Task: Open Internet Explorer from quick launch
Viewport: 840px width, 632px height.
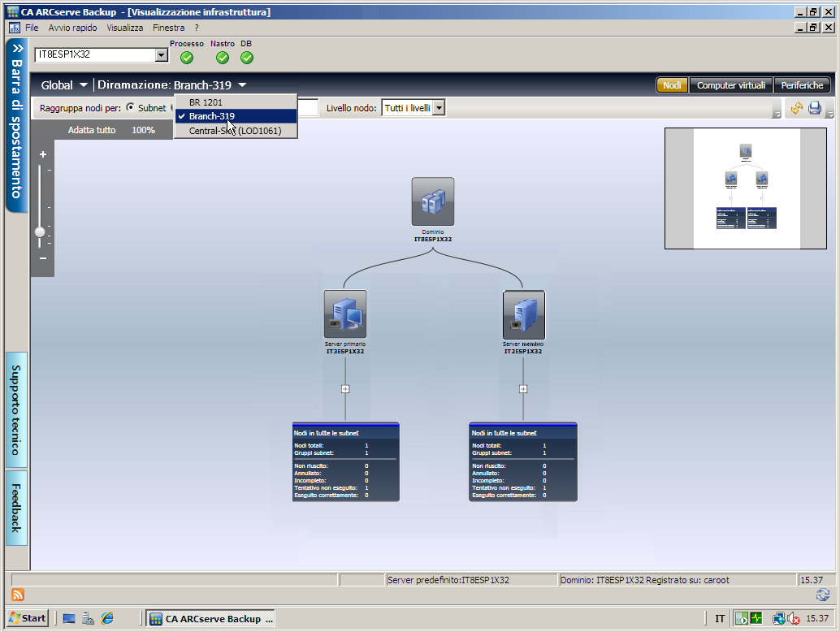Action: point(107,619)
